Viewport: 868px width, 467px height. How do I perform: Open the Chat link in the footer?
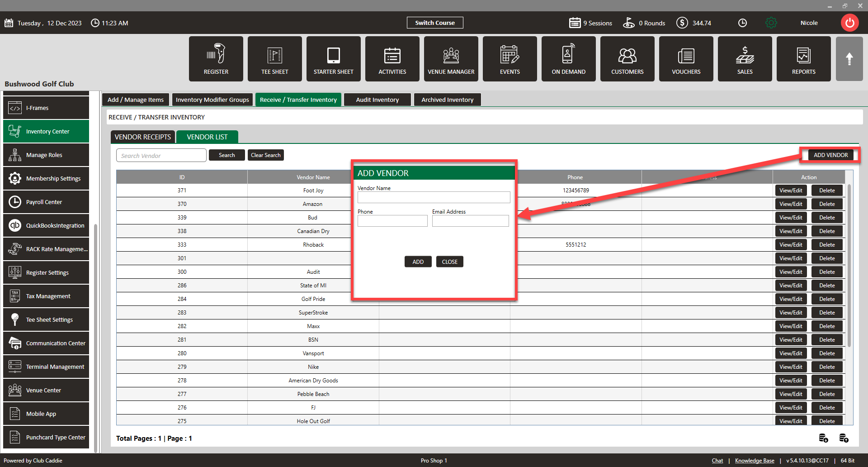(x=717, y=461)
